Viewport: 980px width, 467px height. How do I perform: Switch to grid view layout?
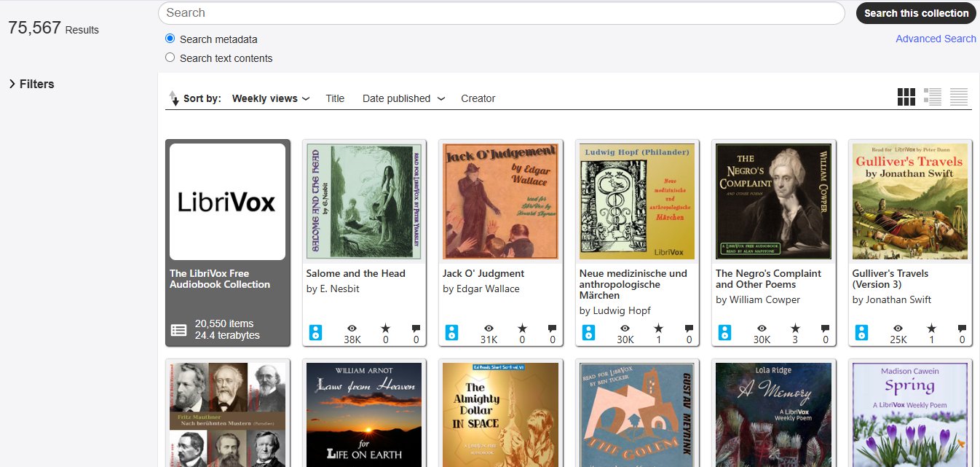[906, 95]
